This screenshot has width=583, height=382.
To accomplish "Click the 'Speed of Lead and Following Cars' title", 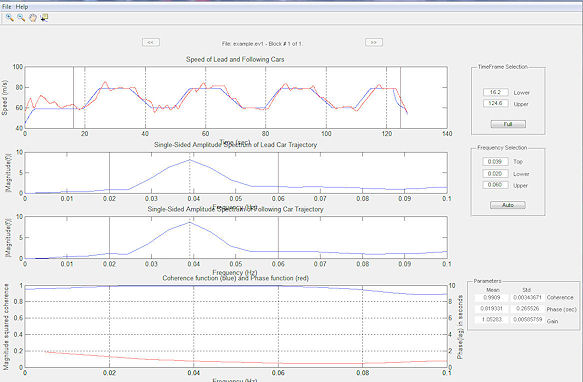I will tap(235, 60).
